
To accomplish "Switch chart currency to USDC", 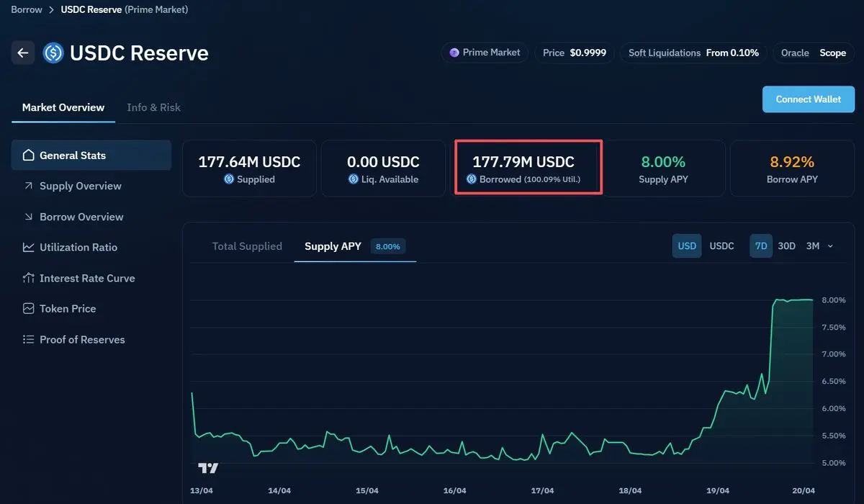I will pyautogui.click(x=722, y=246).
